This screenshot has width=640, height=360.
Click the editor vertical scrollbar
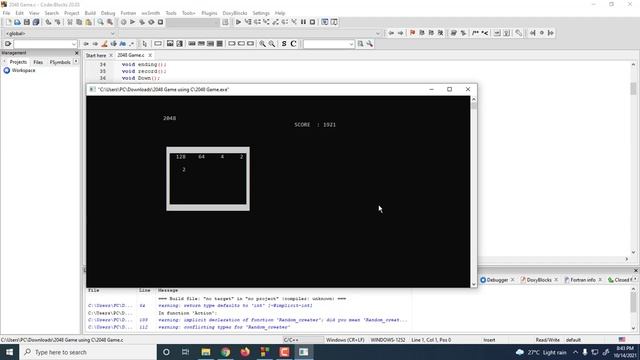pyautogui.click(x=633, y=158)
